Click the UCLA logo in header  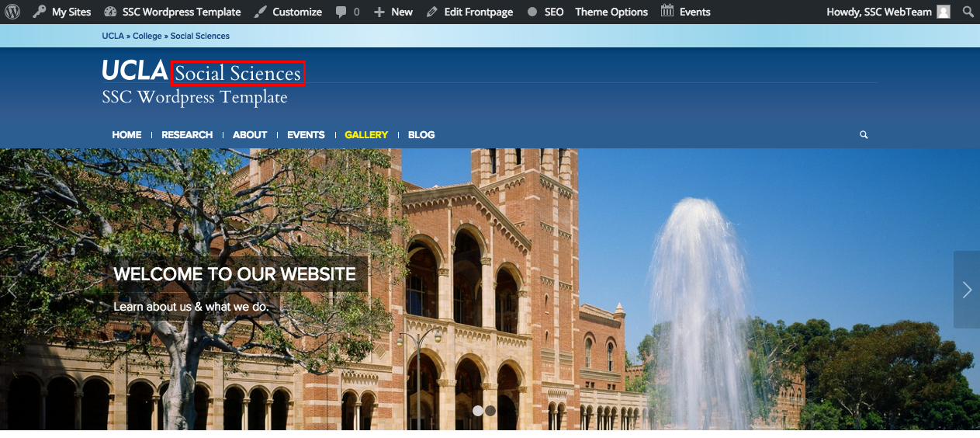(134, 71)
